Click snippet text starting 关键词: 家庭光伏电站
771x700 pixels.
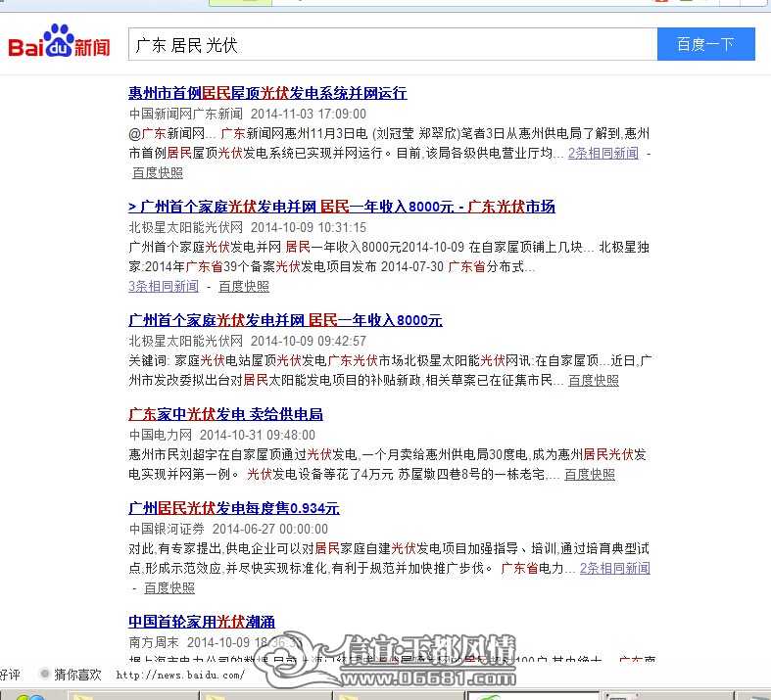click(x=391, y=371)
